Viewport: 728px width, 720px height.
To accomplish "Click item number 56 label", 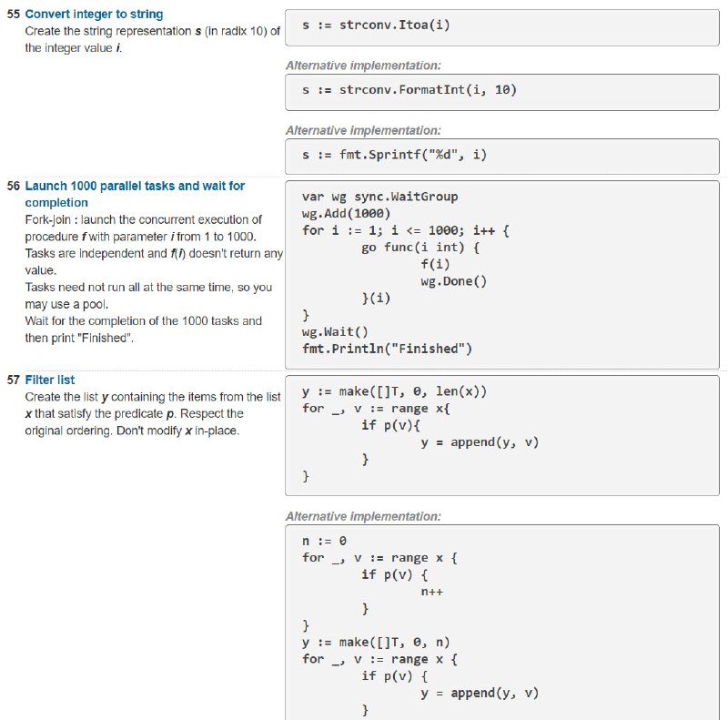I will pos(14,186).
